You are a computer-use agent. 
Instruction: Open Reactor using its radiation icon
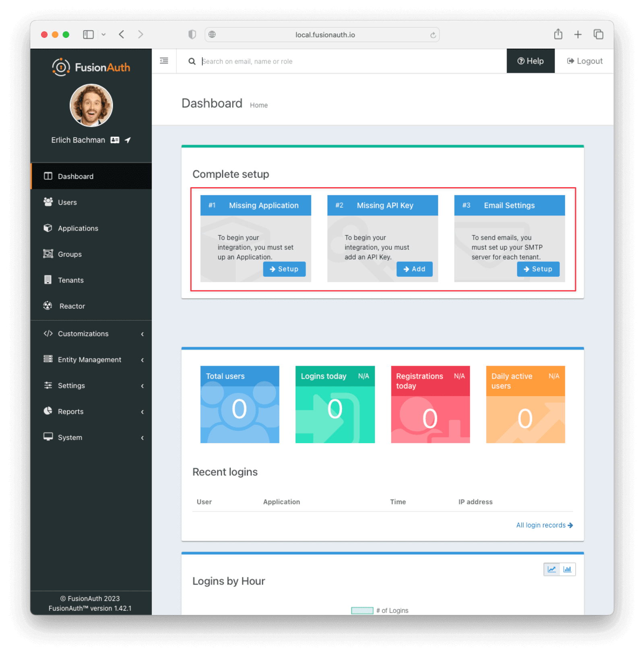click(48, 306)
